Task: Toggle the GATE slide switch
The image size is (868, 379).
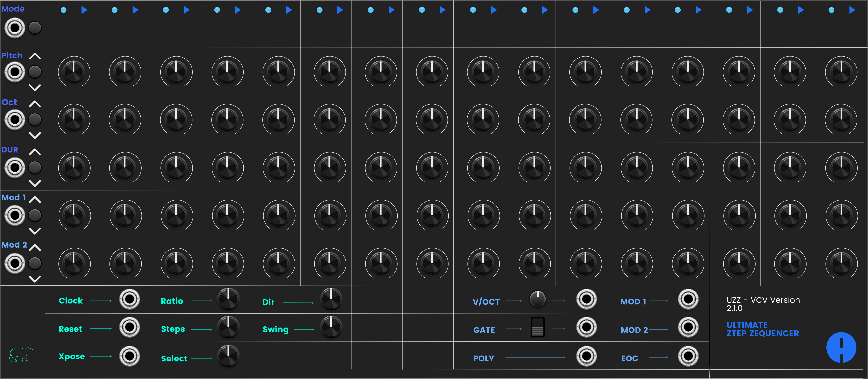Action: click(538, 327)
